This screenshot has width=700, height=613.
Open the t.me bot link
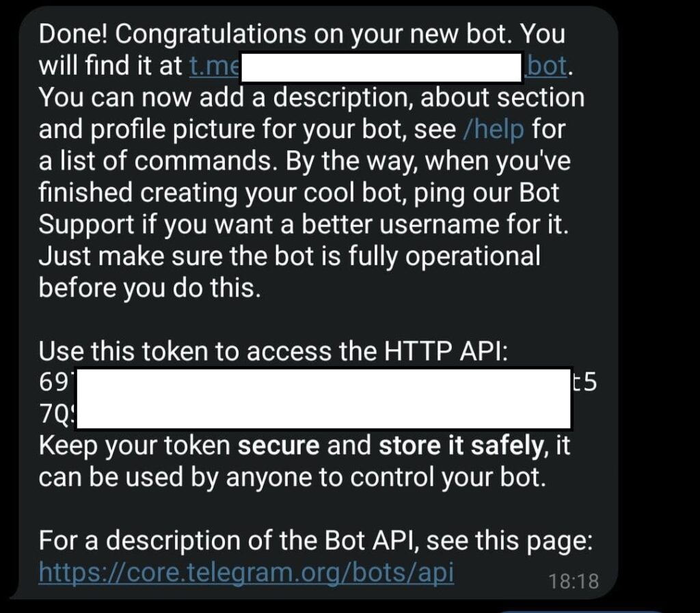pos(212,66)
